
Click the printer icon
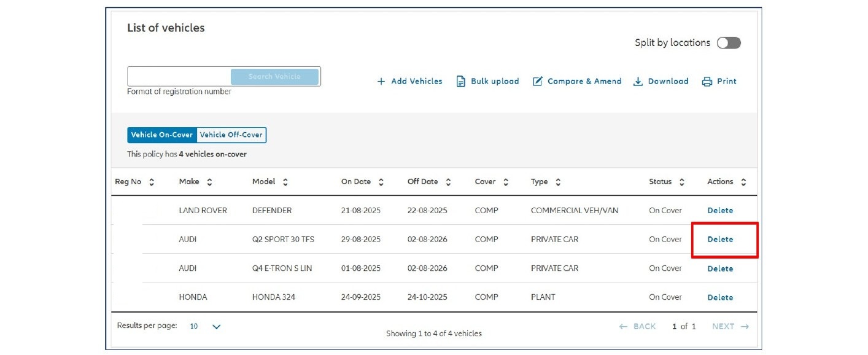707,81
